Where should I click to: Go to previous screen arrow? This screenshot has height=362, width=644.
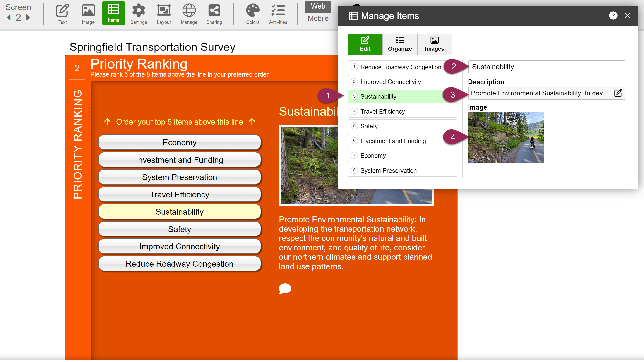(9, 17)
